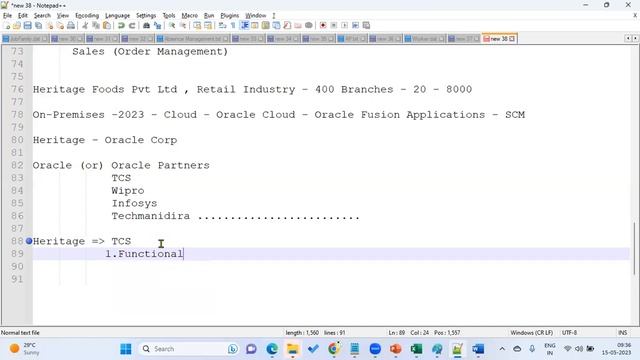The width and height of the screenshot is (640, 360).
Task: Open the Tools menu
Action: click(169, 16)
